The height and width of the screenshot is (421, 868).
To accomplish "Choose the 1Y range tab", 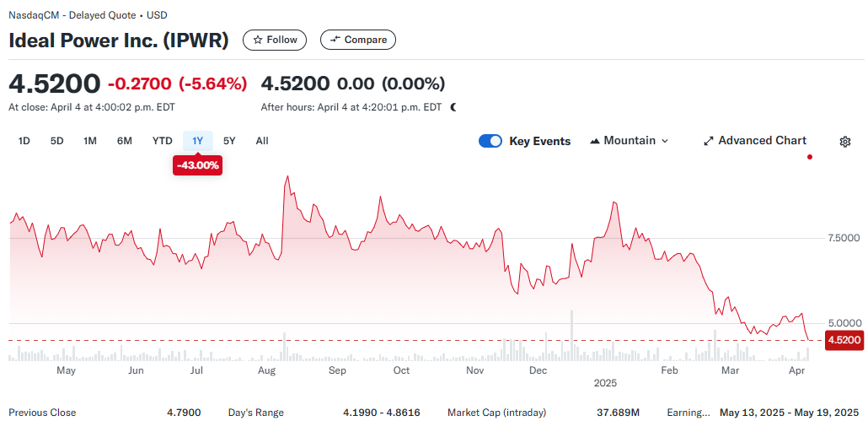I will (198, 141).
